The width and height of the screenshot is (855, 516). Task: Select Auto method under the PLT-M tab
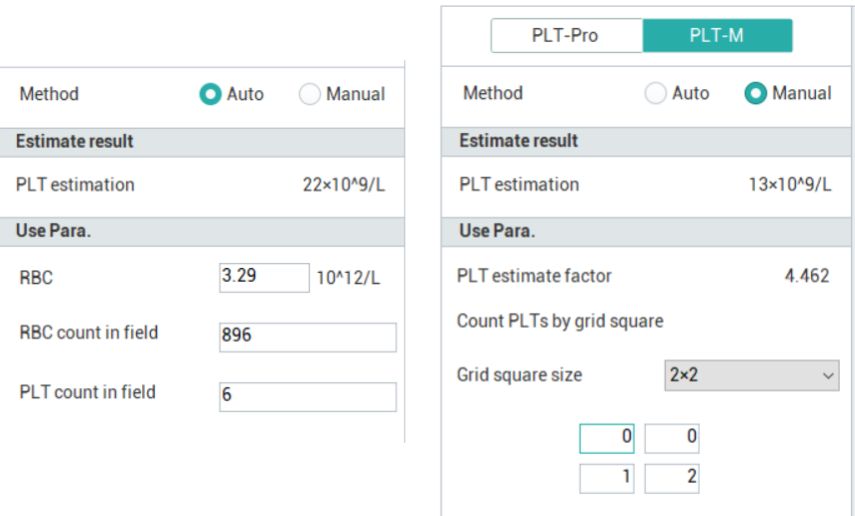coord(655,93)
